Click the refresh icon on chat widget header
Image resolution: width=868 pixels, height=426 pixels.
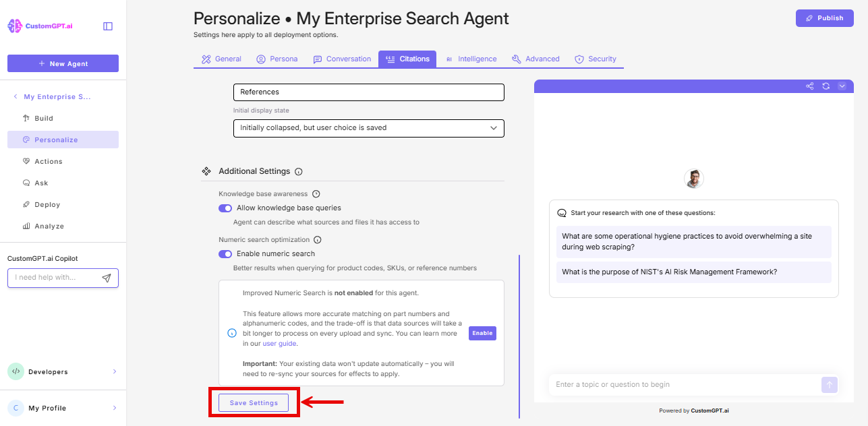click(826, 86)
